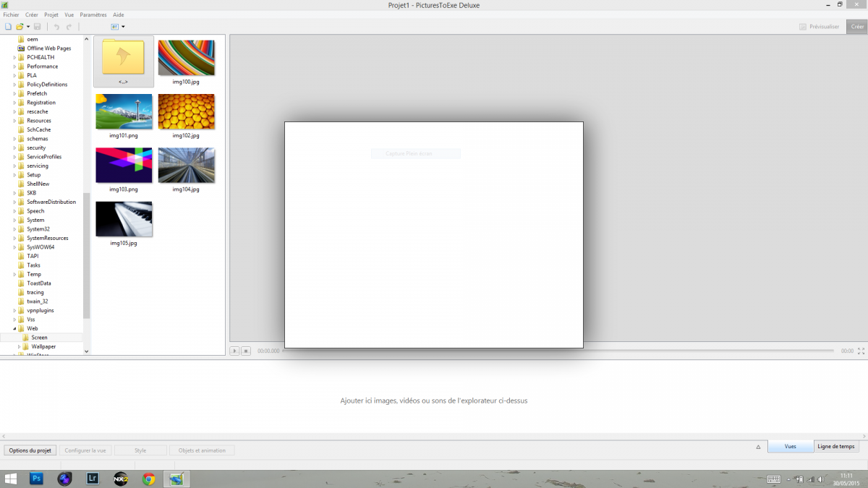Viewport: 868px width, 488px height.
Task: Open the Fichier menu
Action: coord(11,14)
